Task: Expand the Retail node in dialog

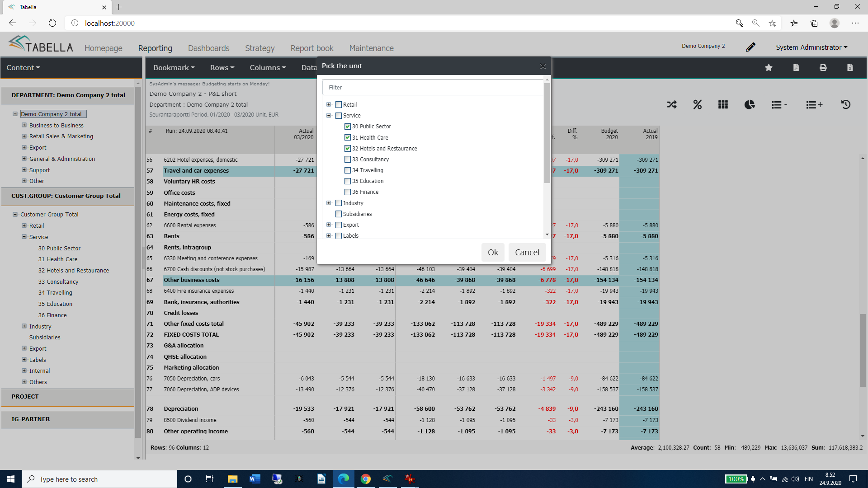Action: [329, 104]
